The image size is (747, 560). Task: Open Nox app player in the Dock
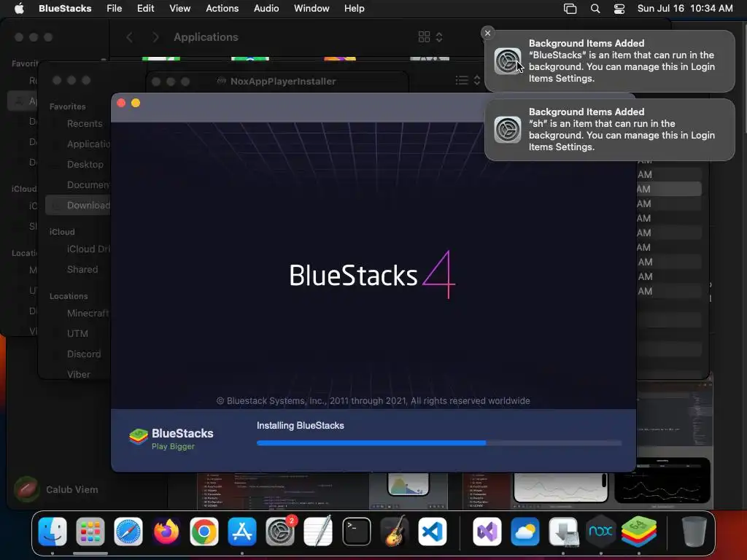(x=601, y=532)
